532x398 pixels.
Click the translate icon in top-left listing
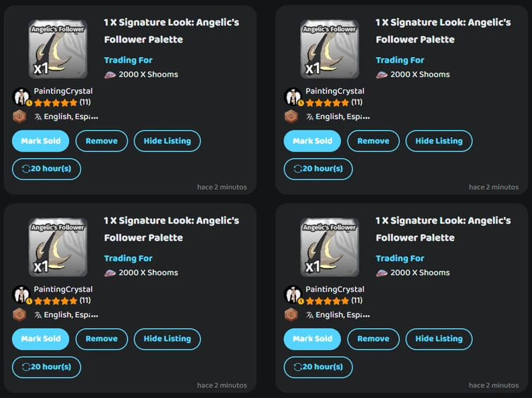click(x=37, y=117)
